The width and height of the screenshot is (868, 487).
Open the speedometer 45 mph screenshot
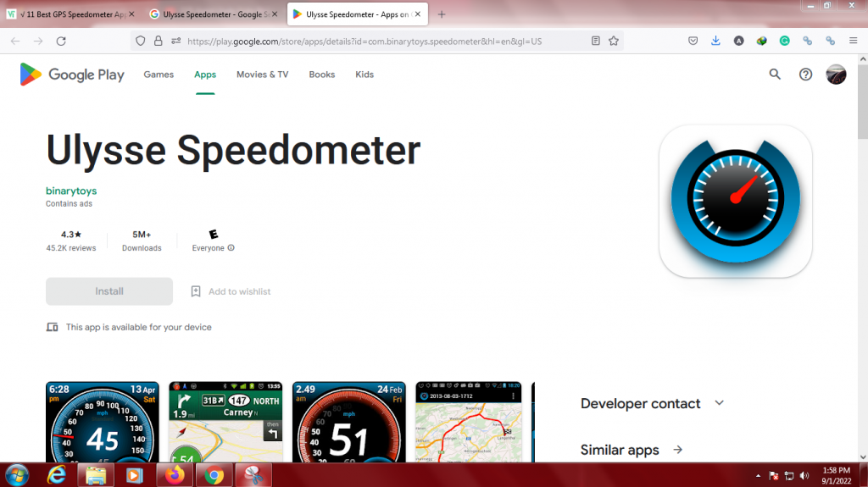103,422
